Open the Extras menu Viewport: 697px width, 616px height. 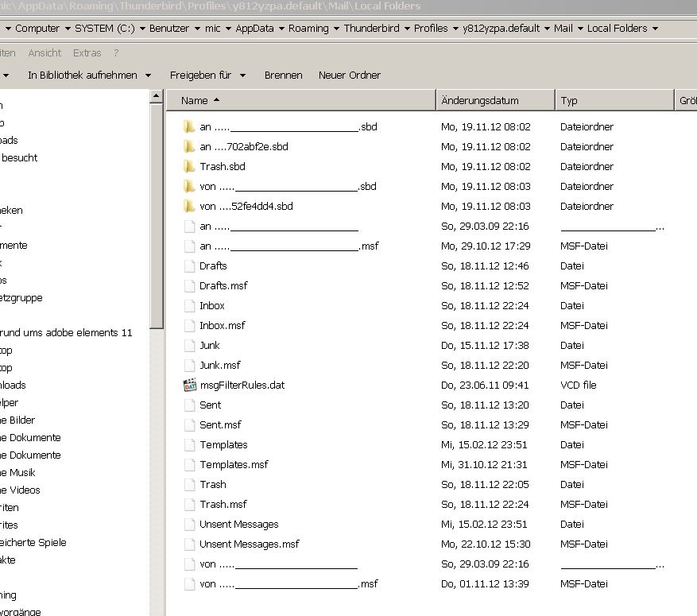click(87, 53)
